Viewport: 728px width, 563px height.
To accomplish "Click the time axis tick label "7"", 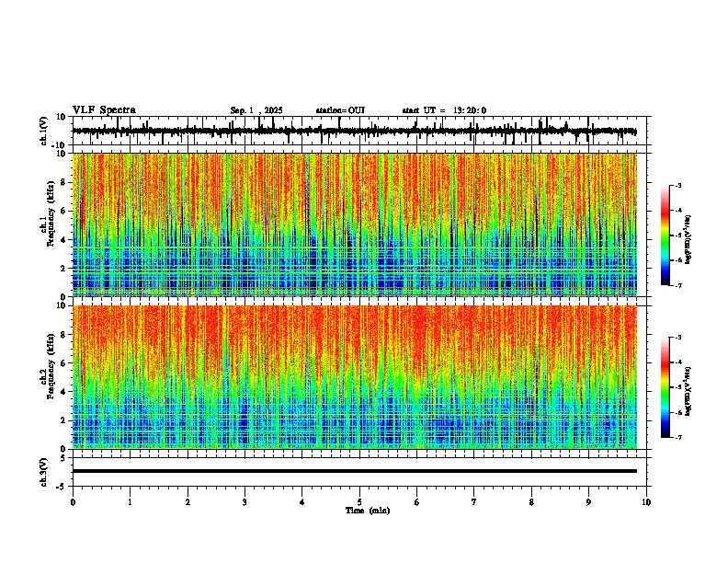I will pos(474,502).
